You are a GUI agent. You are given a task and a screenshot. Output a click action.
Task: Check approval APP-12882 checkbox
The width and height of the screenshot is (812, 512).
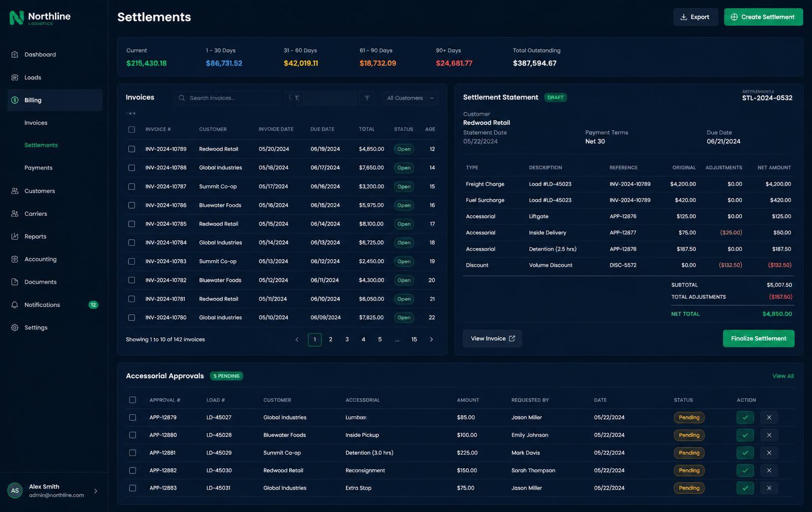[132, 470]
